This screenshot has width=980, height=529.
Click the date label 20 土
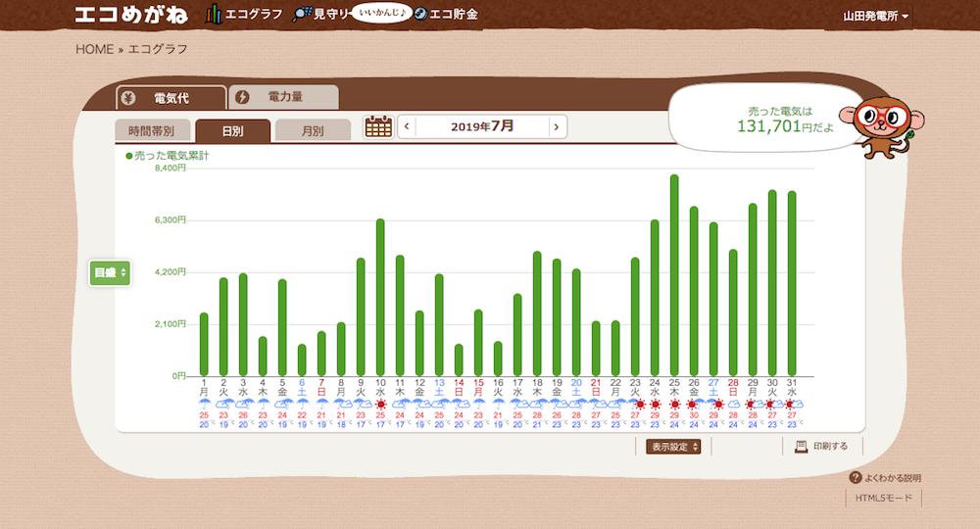(x=576, y=387)
